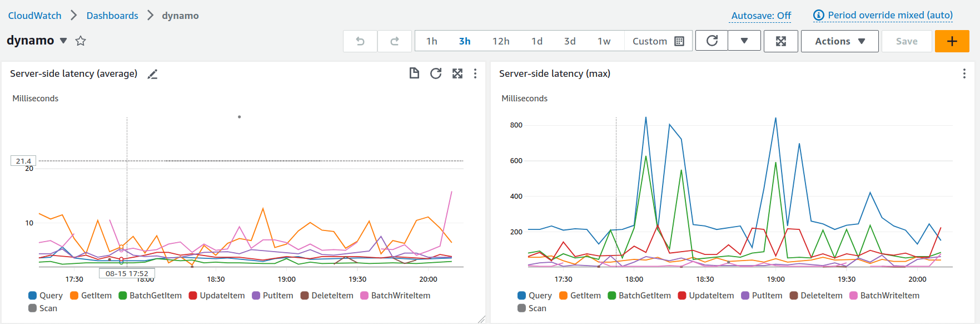The image size is (980, 324).
Task: Toggle UpdateItem series in max latency legend
Action: coord(706,296)
